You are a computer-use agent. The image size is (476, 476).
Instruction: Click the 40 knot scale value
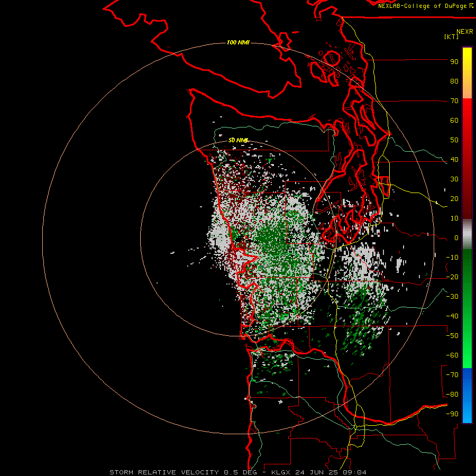point(454,159)
